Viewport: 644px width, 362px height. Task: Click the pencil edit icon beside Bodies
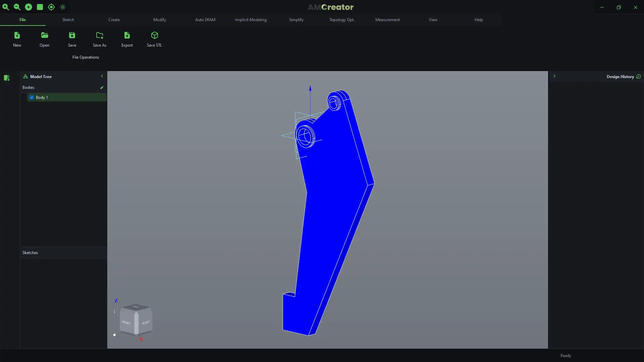coord(102,87)
